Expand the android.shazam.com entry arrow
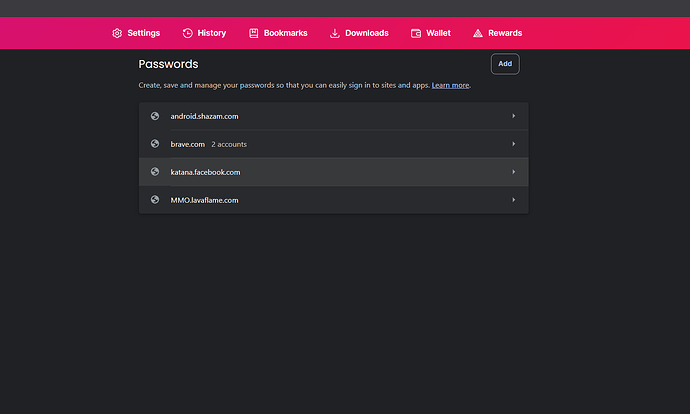Screen dimensions: 690x414 pos(514,116)
